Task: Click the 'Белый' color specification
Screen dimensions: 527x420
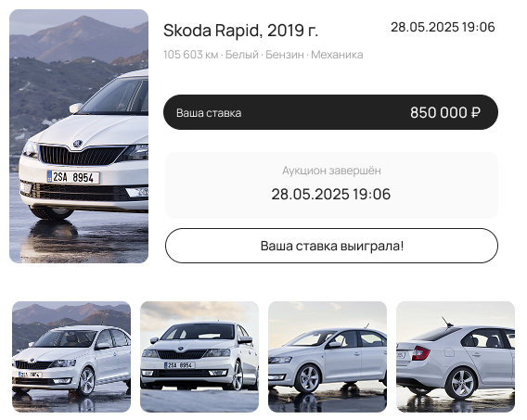Action: pos(241,55)
